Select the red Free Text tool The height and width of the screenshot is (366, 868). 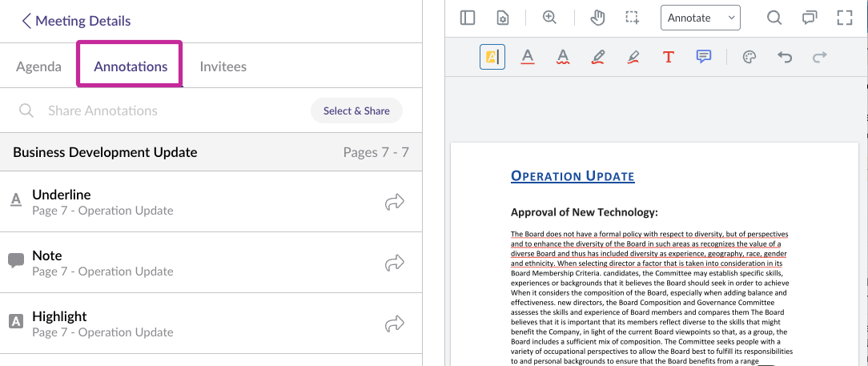pyautogui.click(x=668, y=57)
